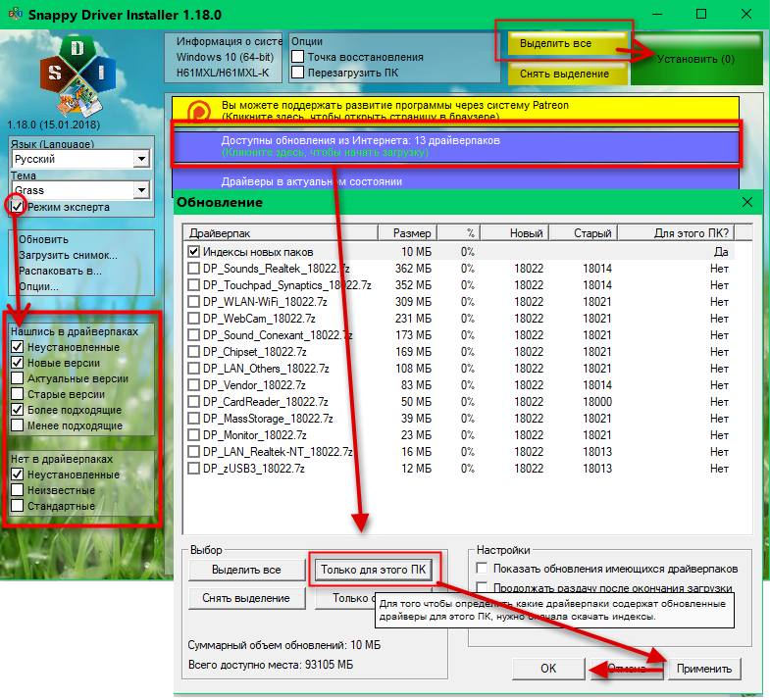Click Загрузить снимок... in sidebar
770x700 pixels.
click(68, 255)
